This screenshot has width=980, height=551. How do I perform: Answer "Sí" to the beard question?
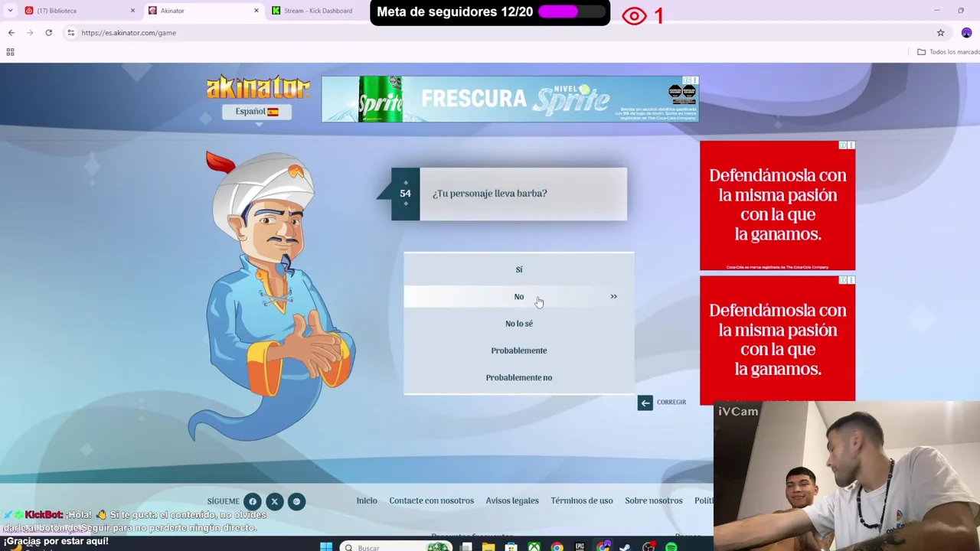click(x=518, y=269)
